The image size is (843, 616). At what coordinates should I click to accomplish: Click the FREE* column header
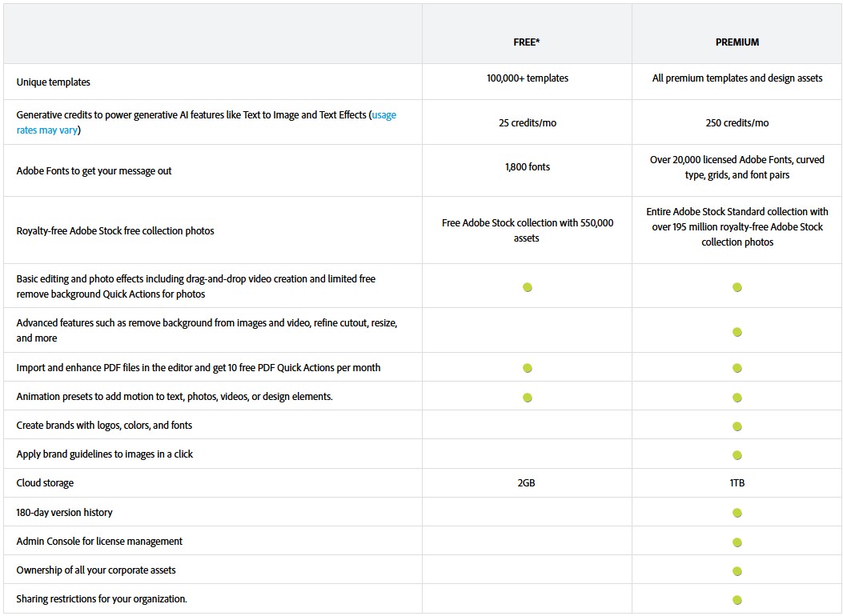(527, 42)
